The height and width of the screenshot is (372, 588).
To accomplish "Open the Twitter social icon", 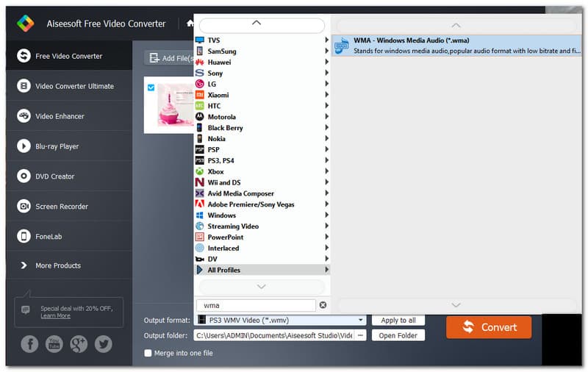I will tap(103, 344).
